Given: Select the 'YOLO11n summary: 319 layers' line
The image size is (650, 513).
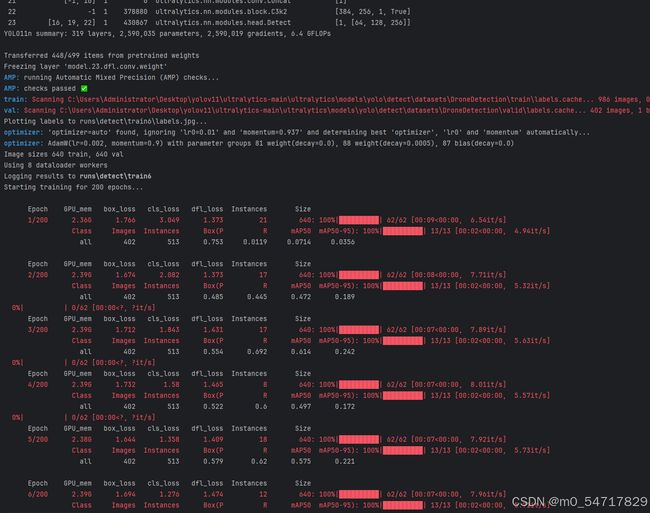Looking at the screenshot, I should 167,34.
